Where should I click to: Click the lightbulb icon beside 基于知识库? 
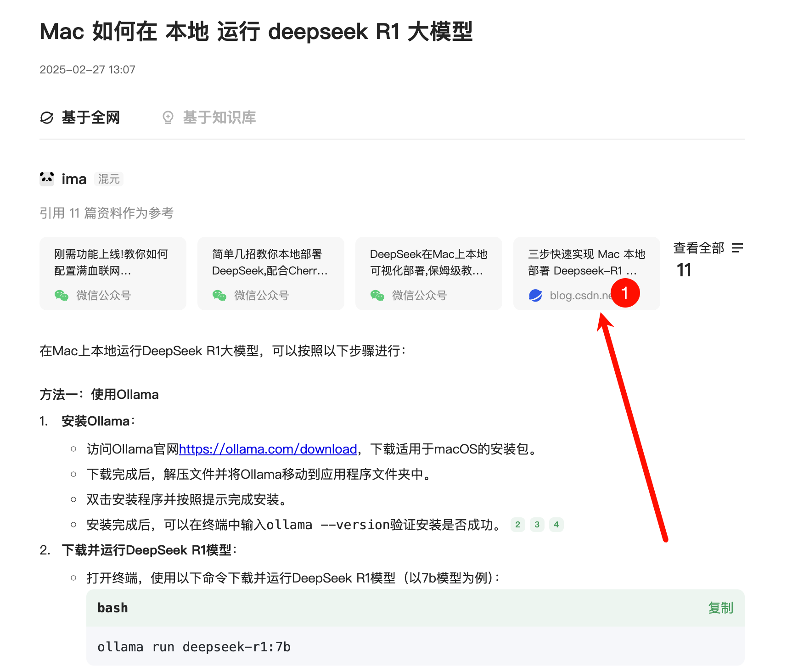click(168, 118)
